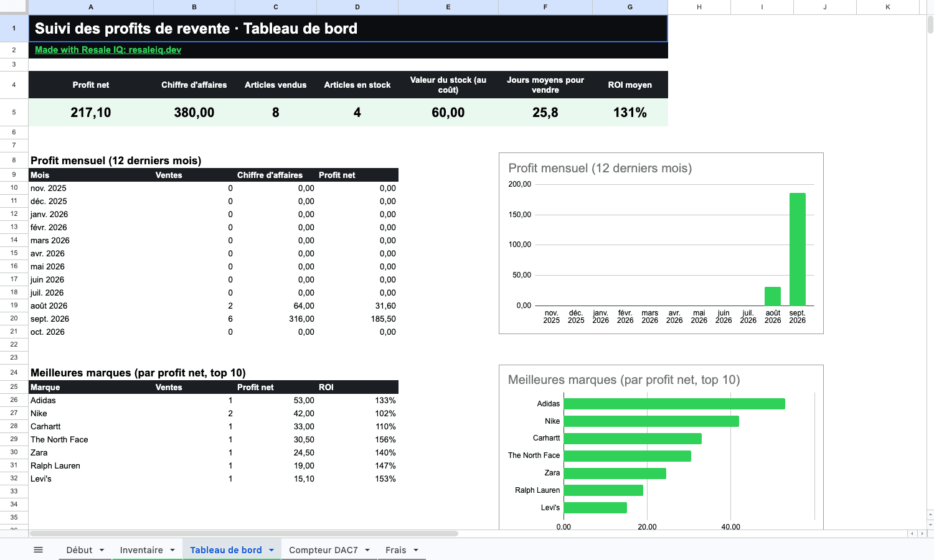
Task: Open the Tableau de bord tab dropdown arrow
Action: 271,550
